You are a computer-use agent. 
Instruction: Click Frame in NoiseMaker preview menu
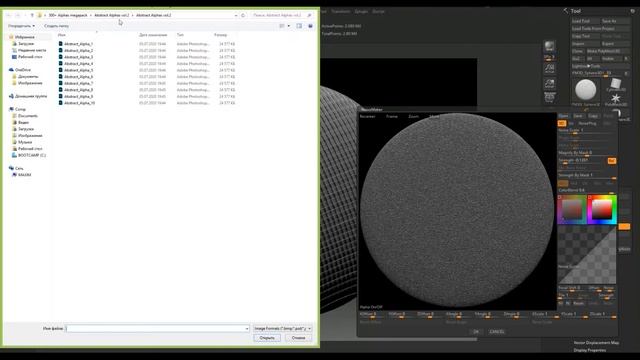click(392, 116)
